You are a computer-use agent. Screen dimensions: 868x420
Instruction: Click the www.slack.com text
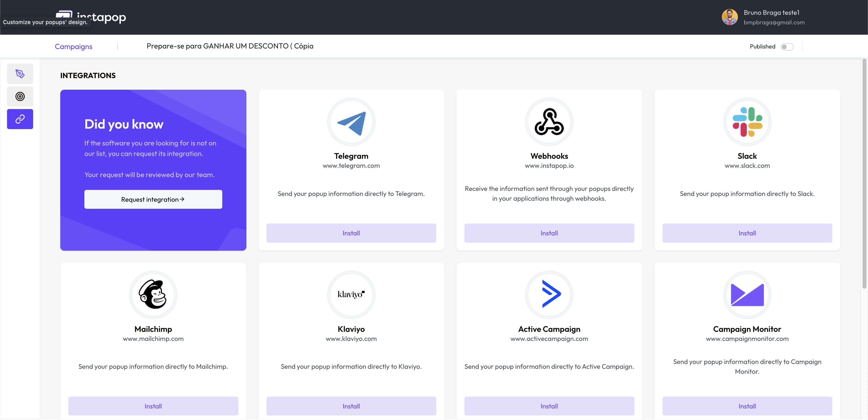tap(747, 166)
